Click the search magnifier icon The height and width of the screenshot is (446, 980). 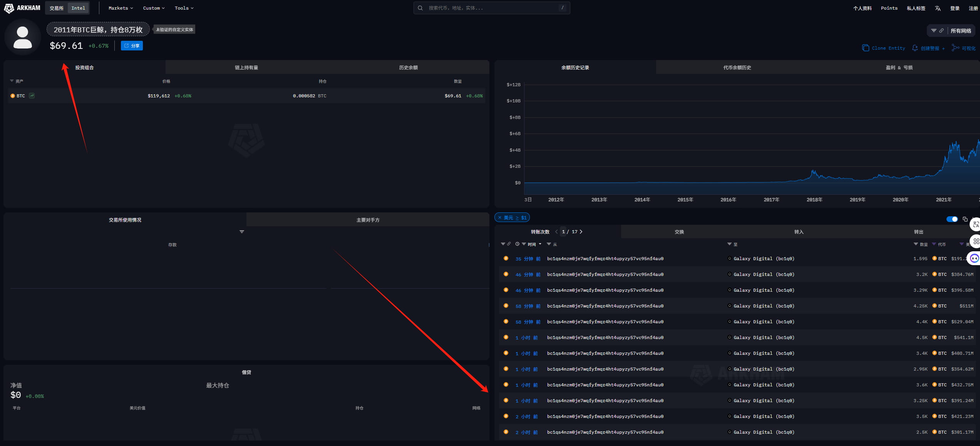click(420, 8)
